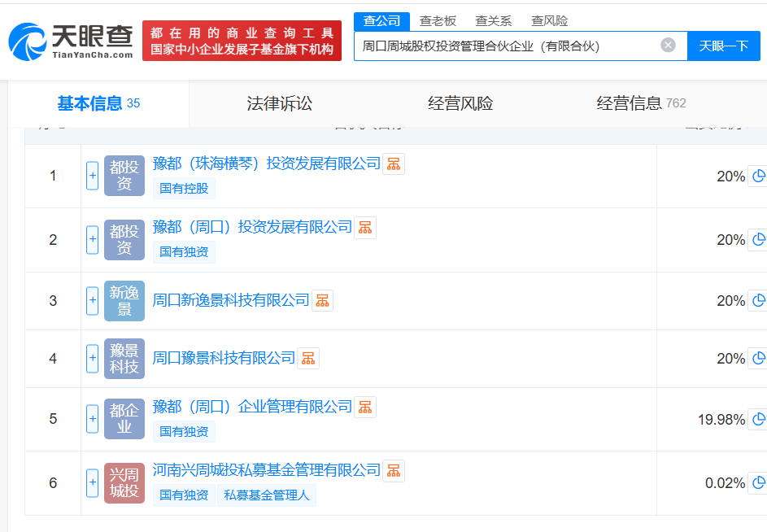The image size is (767, 532).
Task: Click pie chart icon in row 3
Action: point(758,300)
